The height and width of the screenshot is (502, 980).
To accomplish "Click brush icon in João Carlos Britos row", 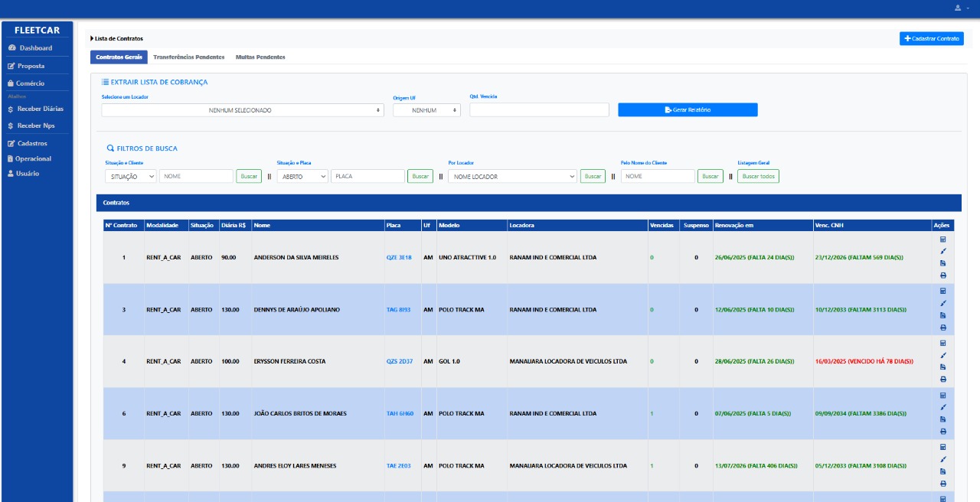I will point(942,407).
